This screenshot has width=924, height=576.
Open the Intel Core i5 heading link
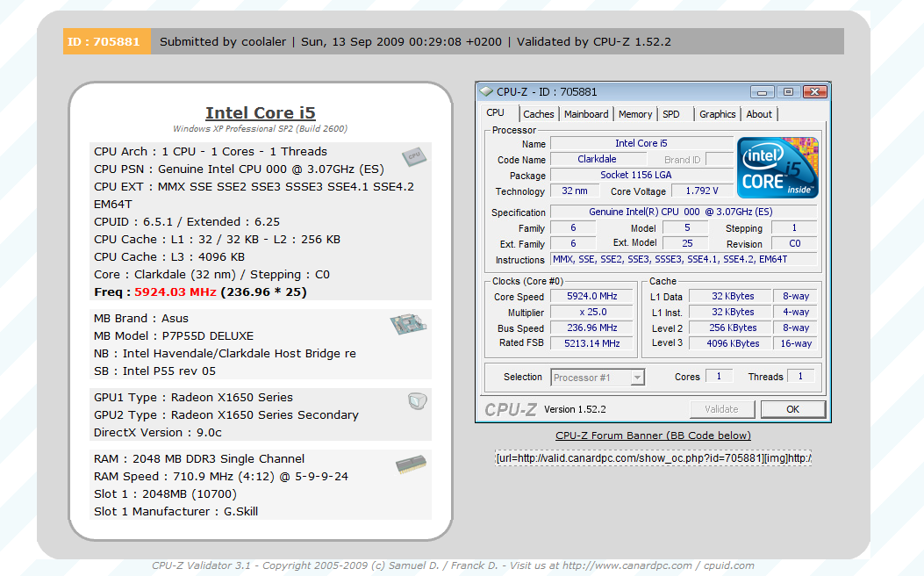[261, 112]
